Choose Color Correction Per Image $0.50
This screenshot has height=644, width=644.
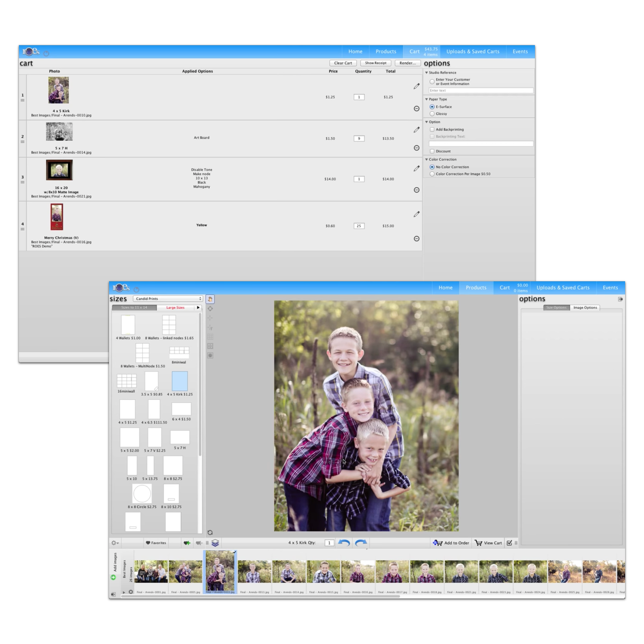432,174
